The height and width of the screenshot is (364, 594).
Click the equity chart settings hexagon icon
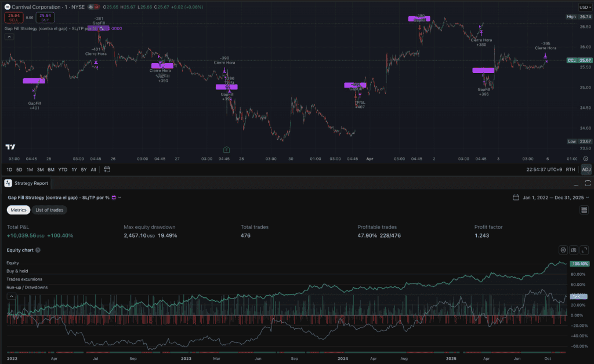563,250
